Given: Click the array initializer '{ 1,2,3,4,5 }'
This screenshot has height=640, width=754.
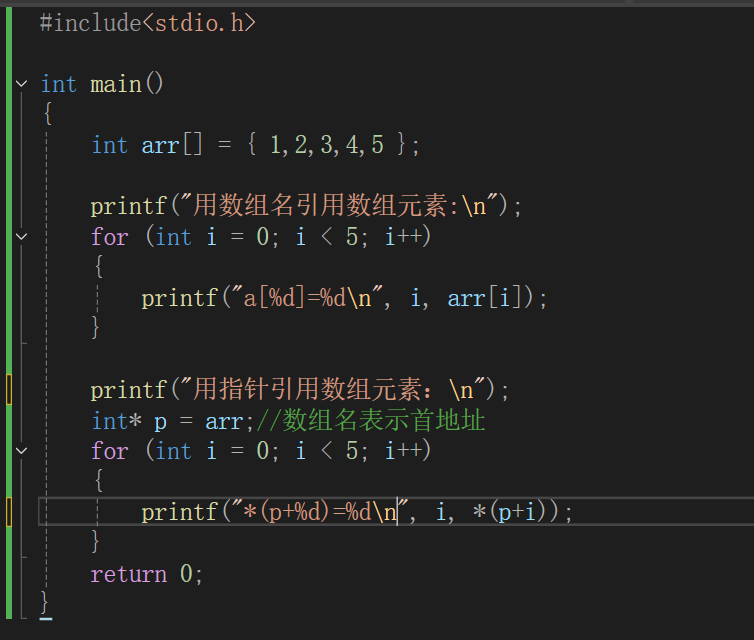Looking at the screenshot, I should click(327, 145).
